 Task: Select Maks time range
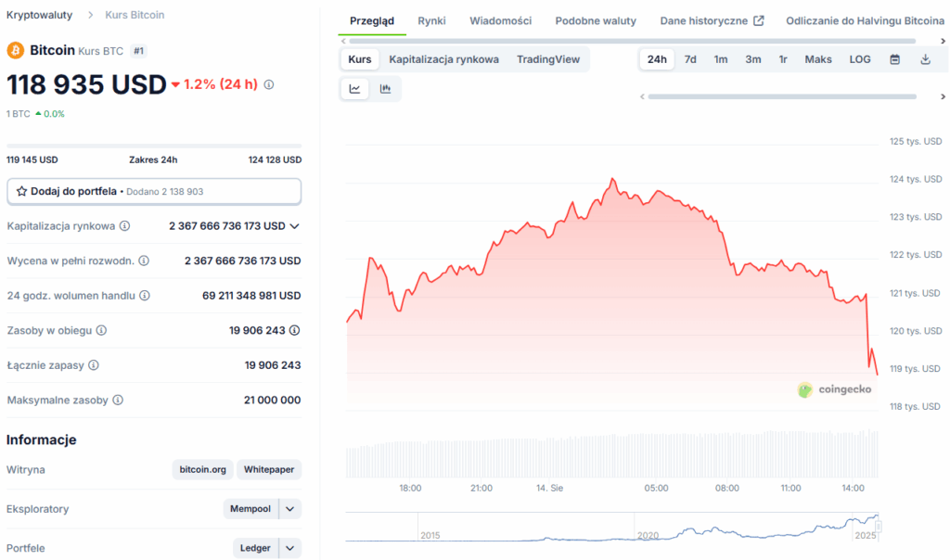pos(818,59)
